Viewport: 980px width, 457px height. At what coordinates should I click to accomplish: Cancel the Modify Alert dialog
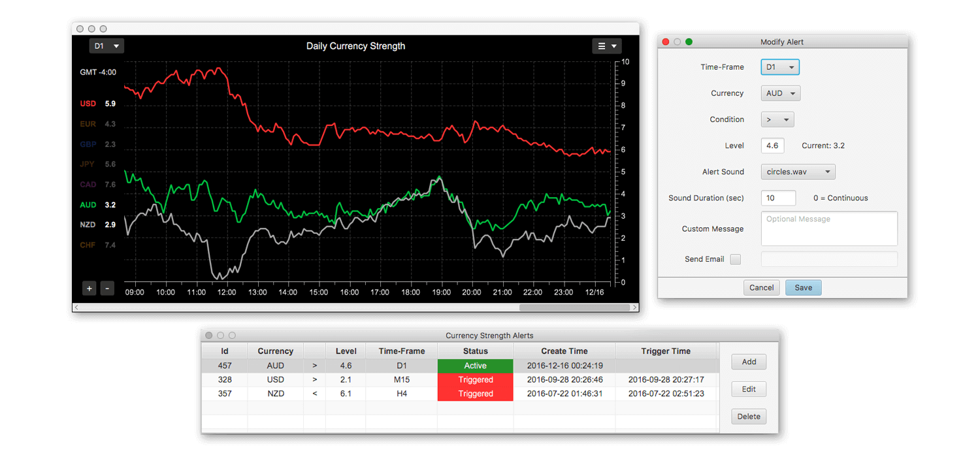click(761, 287)
